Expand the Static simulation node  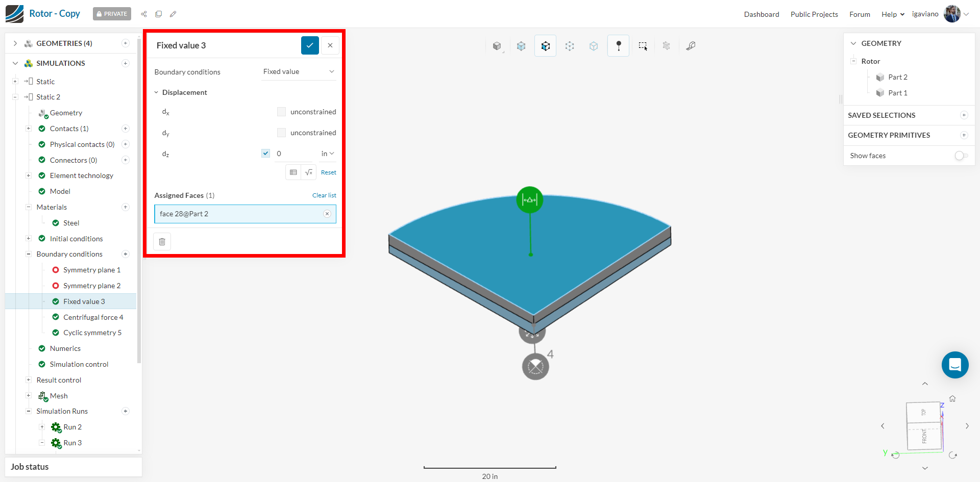[x=15, y=82]
